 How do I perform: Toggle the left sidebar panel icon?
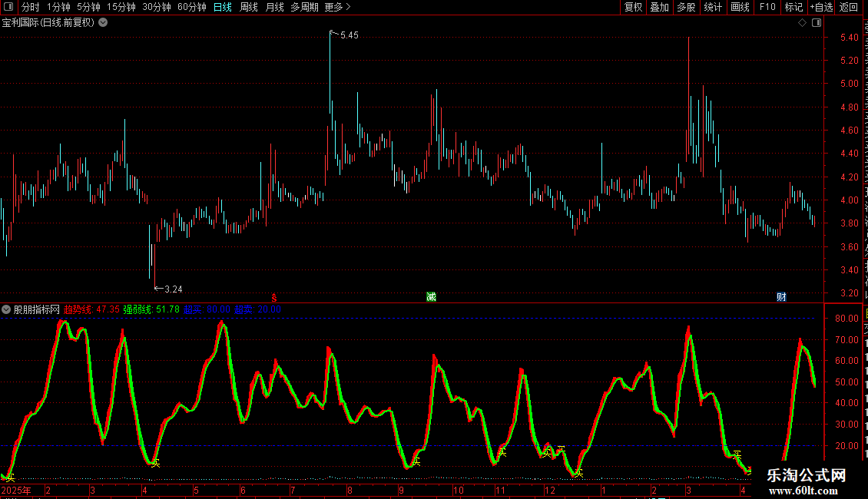8,7
